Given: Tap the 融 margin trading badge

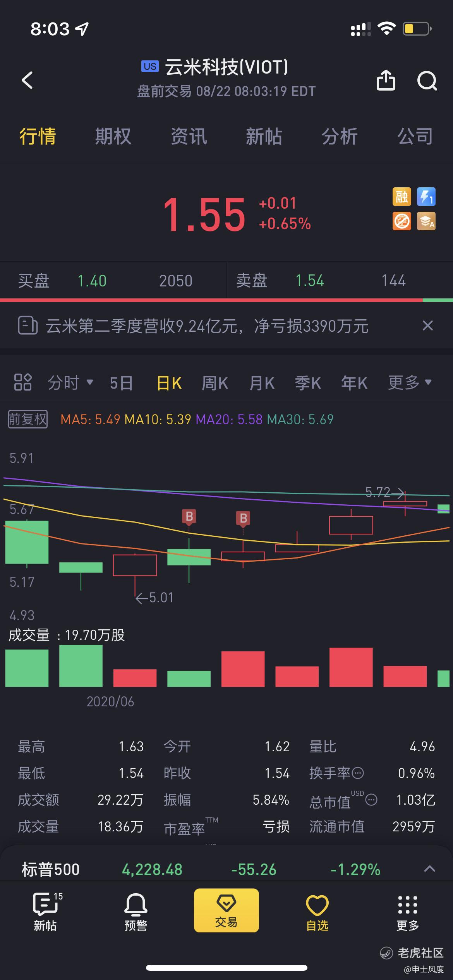Looking at the screenshot, I should click(402, 196).
